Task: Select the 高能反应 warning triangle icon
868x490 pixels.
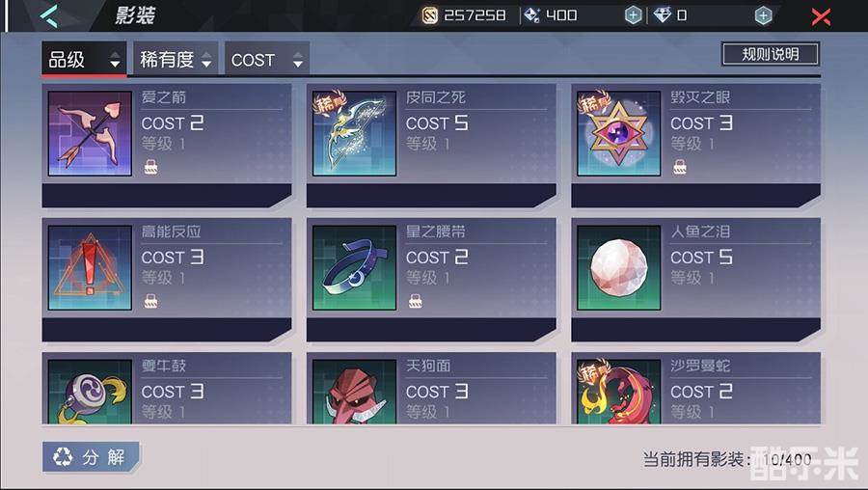Action: point(90,267)
